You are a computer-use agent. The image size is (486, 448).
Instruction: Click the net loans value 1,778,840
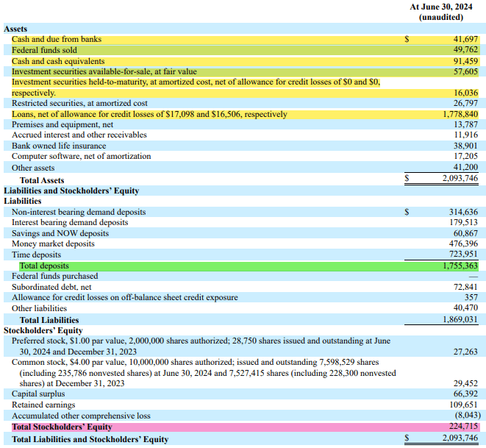pos(459,115)
